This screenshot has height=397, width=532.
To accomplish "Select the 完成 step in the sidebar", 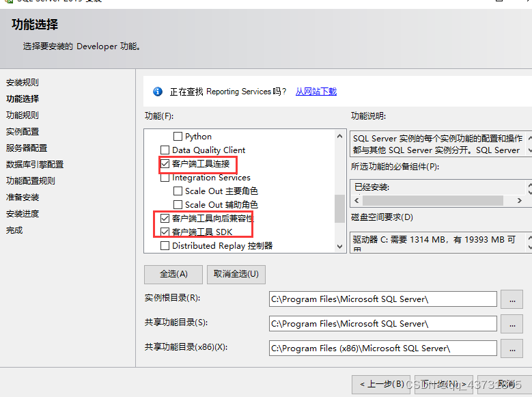I will pos(14,230).
